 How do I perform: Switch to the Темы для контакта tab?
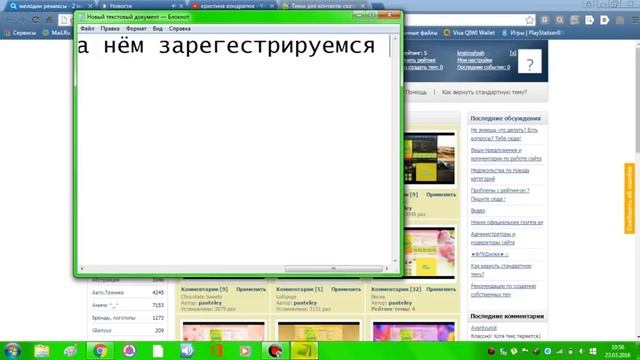pos(322,6)
